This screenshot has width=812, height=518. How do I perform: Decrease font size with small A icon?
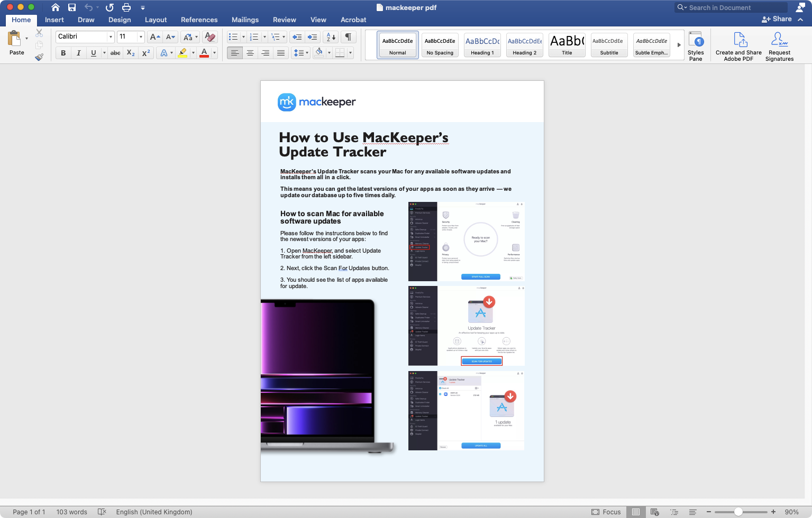click(x=170, y=36)
